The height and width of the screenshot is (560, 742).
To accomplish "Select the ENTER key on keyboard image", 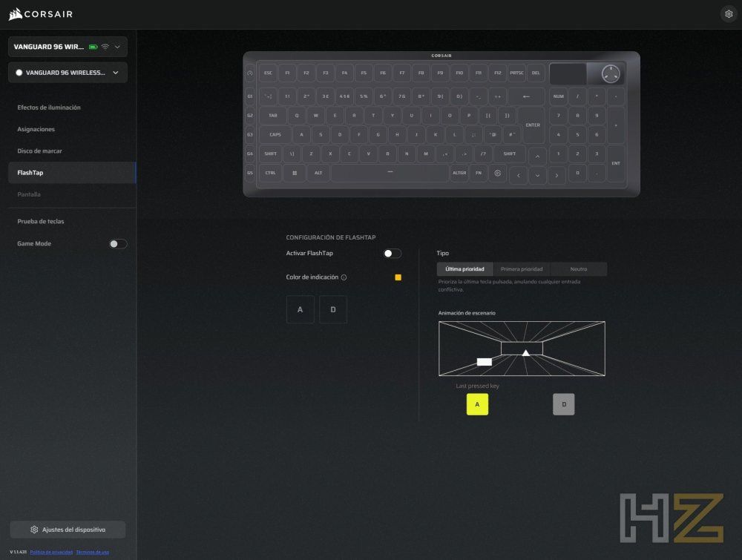I will (532, 125).
